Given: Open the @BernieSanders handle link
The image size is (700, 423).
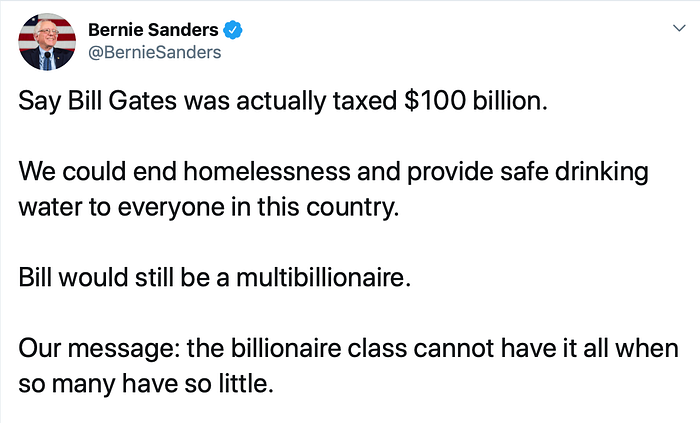Looking at the screenshot, I should (154, 52).
